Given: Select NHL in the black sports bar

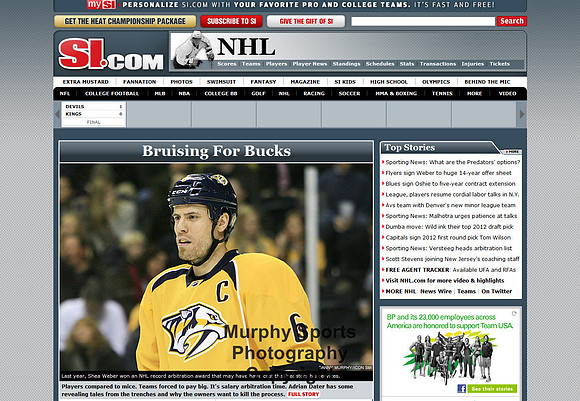Looking at the screenshot, I should pyautogui.click(x=284, y=94).
